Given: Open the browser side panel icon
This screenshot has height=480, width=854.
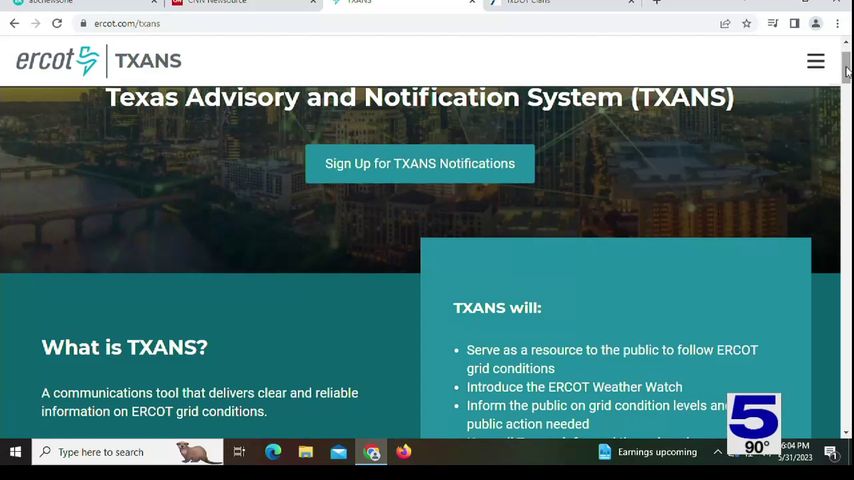Looking at the screenshot, I should [x=794, y=23].
